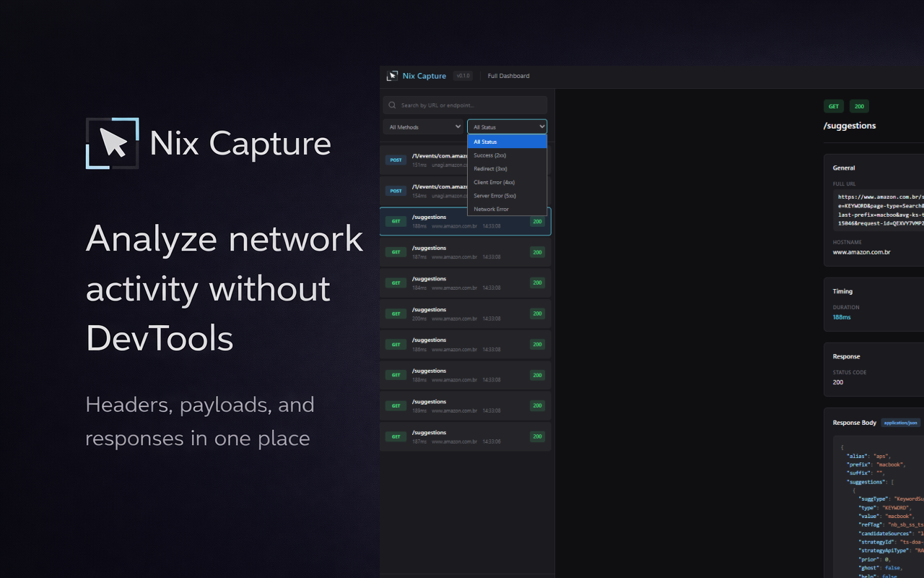The height and width of the screenshot is (578, 924).
Task: Select the Network Error filter option
Action: point(507,210)
